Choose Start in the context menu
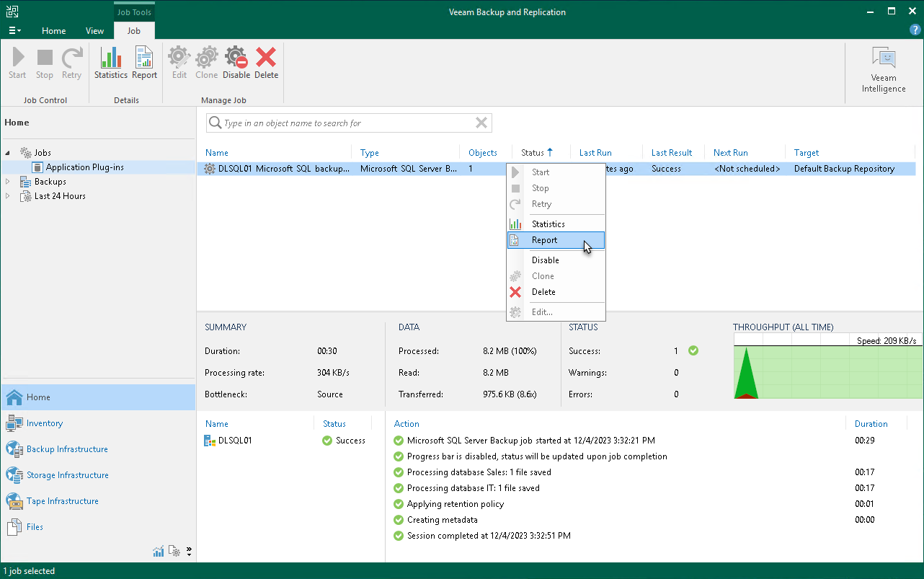Image resolution: width=924 pixels, height=579 pixels. pos(556,172)
